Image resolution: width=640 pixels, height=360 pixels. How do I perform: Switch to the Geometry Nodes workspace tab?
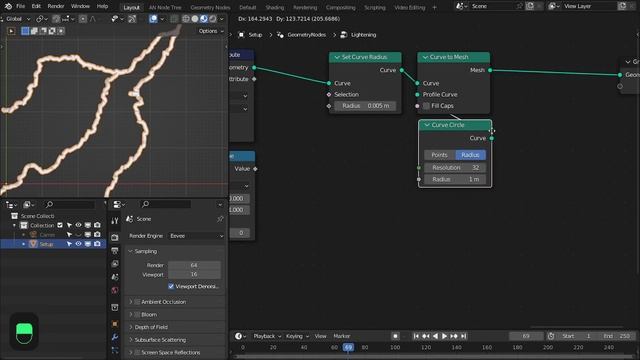[210, 7]
